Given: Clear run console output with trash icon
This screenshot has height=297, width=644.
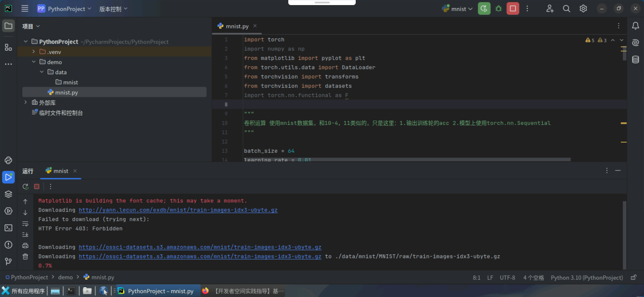Looking at the screenshot, I should (x=25, y=256).
